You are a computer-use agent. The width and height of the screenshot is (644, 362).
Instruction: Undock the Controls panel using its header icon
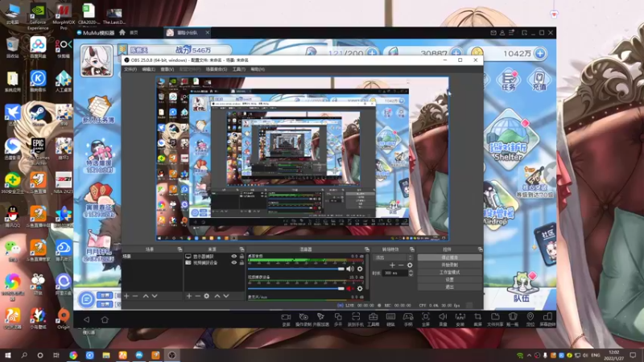click(x=480, y=249)
